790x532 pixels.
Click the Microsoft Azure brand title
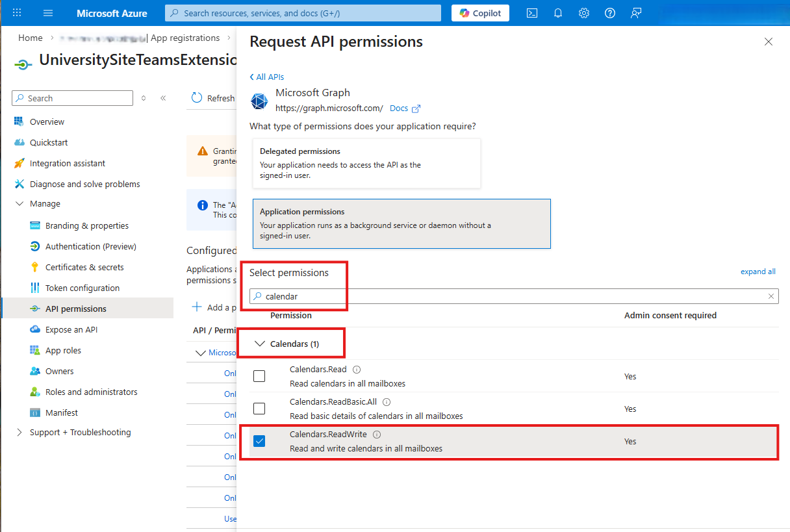pyautogui.click(x=112, y=13)
